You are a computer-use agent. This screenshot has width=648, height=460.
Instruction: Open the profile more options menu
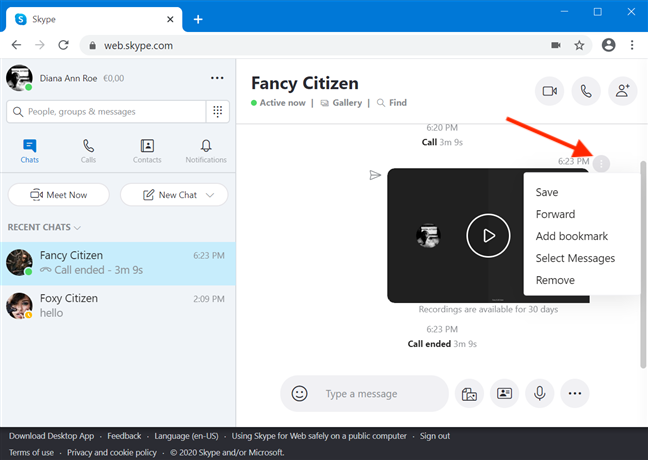coord(217,78)
